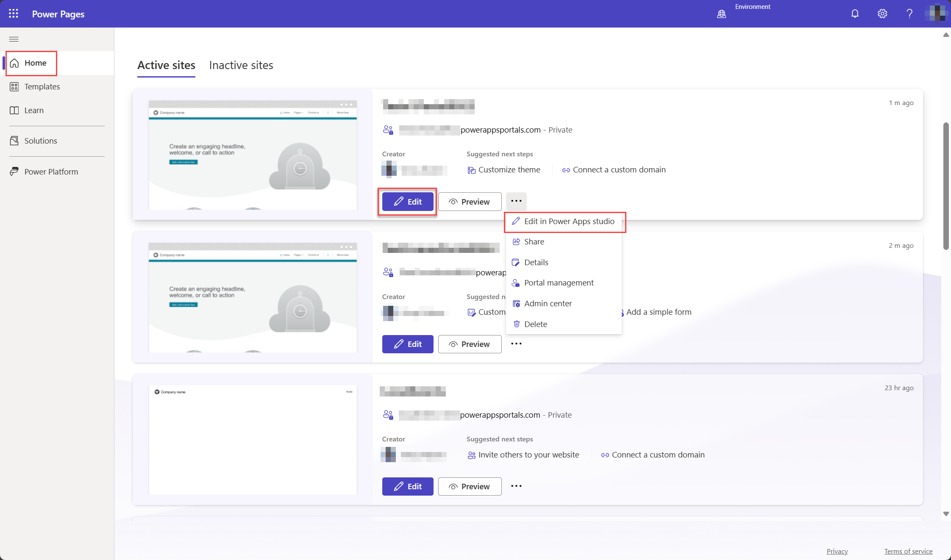Screen dimensions: 951x560
Task: Switch to Inactive sites tab
Action: pyautogui.click(x=241, y=65)
